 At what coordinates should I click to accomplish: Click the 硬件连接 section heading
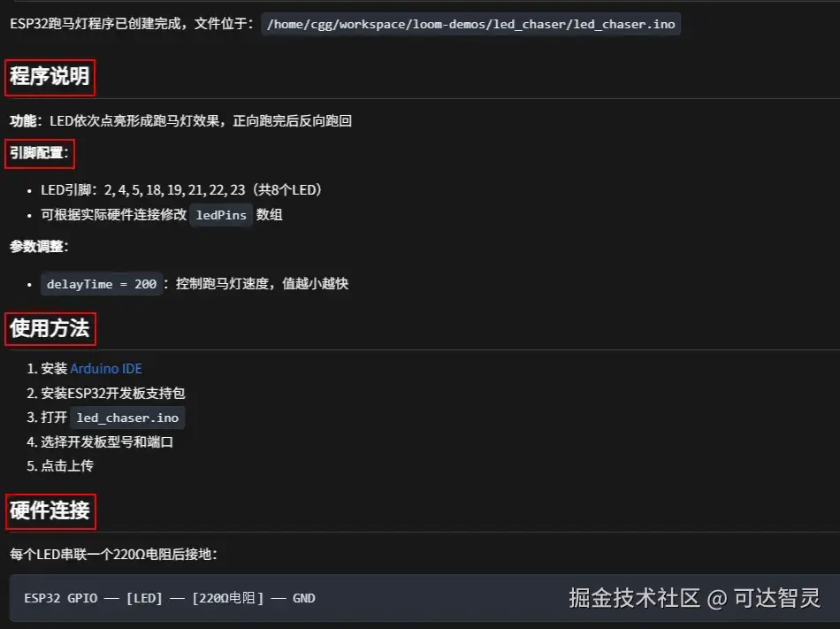(50, 510)
